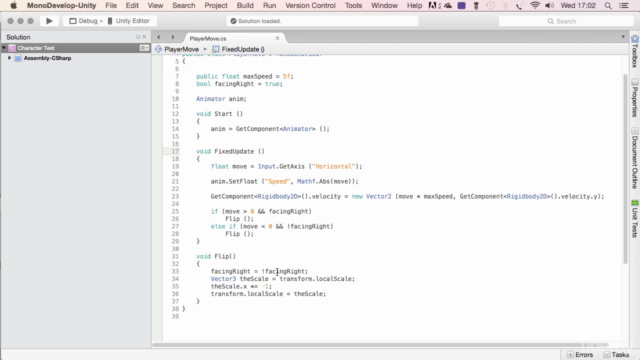The image size is (640, 360).
Task: Click the toolbar Search field
Action: [566, 21]
